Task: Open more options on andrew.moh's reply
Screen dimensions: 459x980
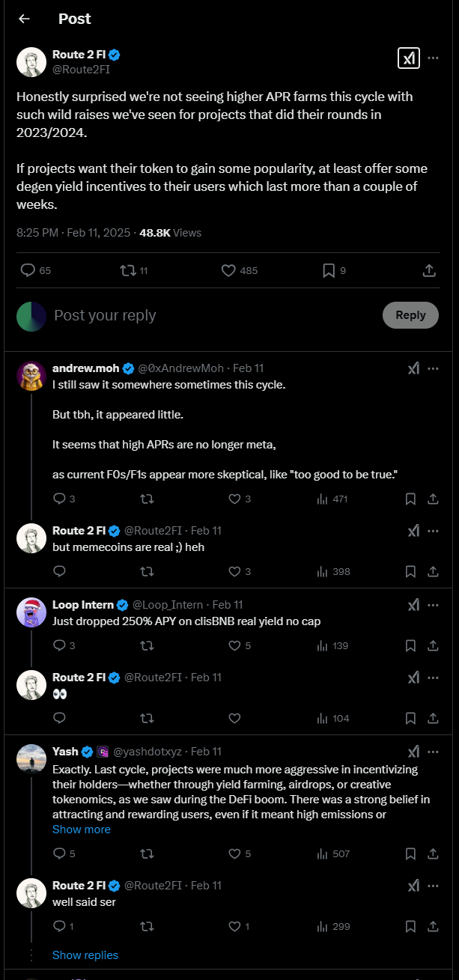Action: [433, 368]
